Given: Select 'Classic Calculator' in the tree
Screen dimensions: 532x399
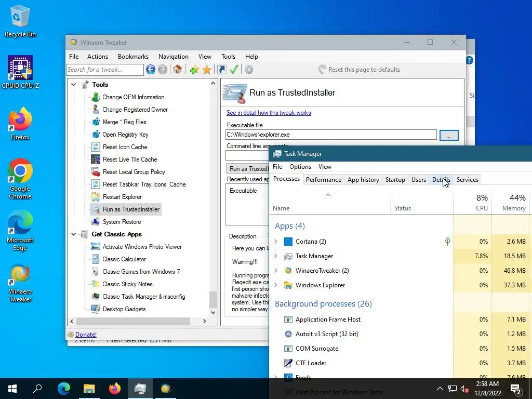Looking at the screenshot, I should pos(124,259).
